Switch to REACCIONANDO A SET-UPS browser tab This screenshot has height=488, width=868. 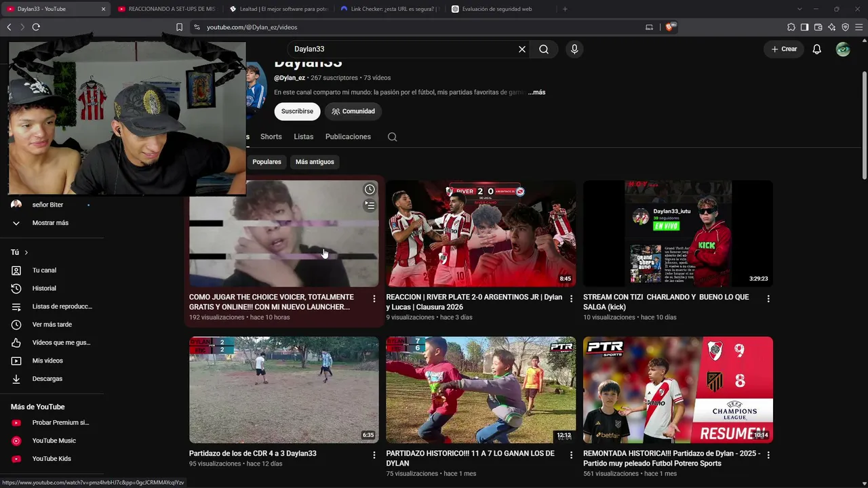pos(167,9)
